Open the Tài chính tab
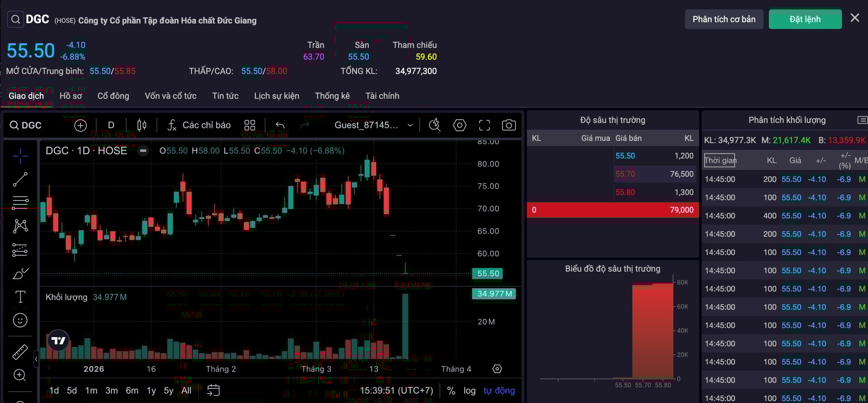This screenshot has height=403, width=868. pyautogui.click(x=382, y=96)
